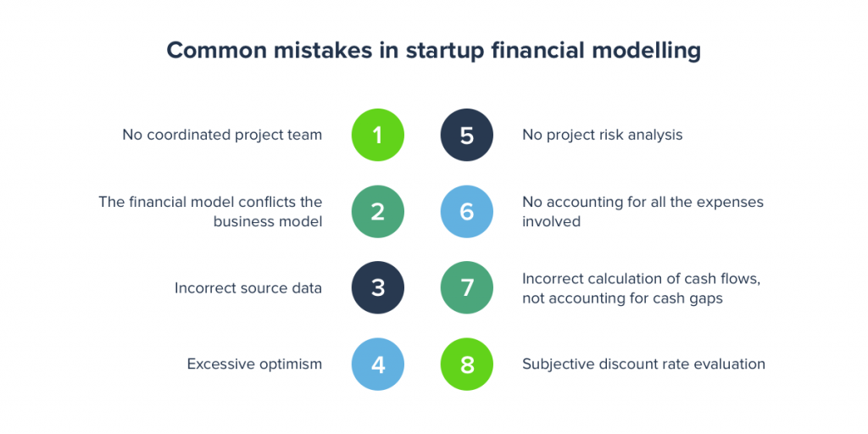Select the 'Excessive optimism' label
Image resolution: width=868 pixels, height=434 pixels.
[x=254, y=364]
